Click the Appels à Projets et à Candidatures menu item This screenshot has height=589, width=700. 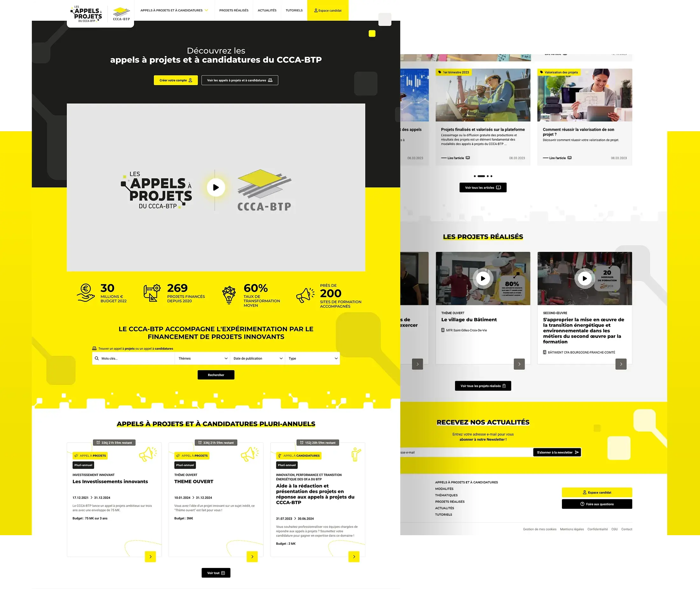tap(172, 11)
